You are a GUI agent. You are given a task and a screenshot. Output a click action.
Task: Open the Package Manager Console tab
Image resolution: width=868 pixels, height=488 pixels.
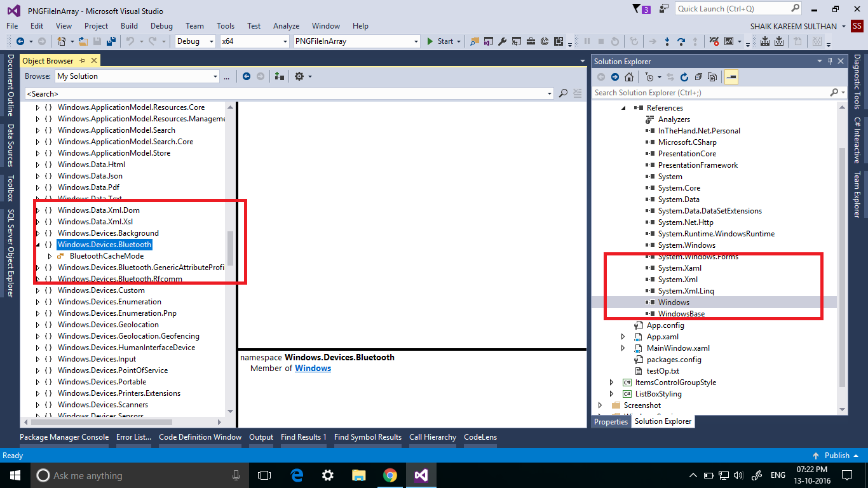tap(64, 437)
